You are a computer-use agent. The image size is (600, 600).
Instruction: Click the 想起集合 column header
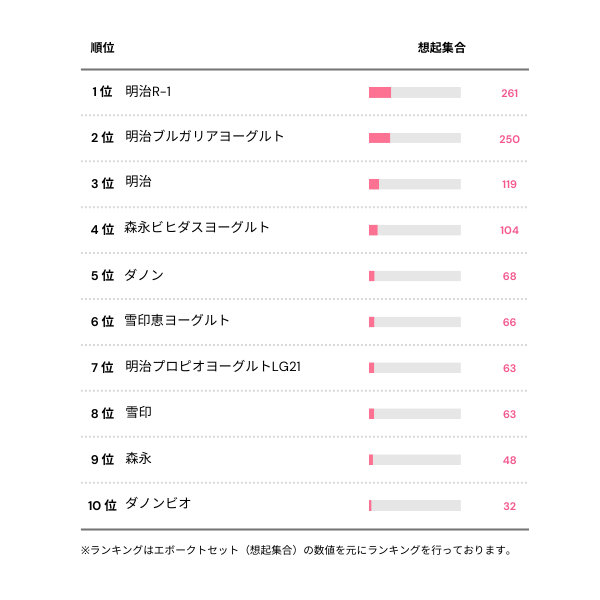coord(441,47)
